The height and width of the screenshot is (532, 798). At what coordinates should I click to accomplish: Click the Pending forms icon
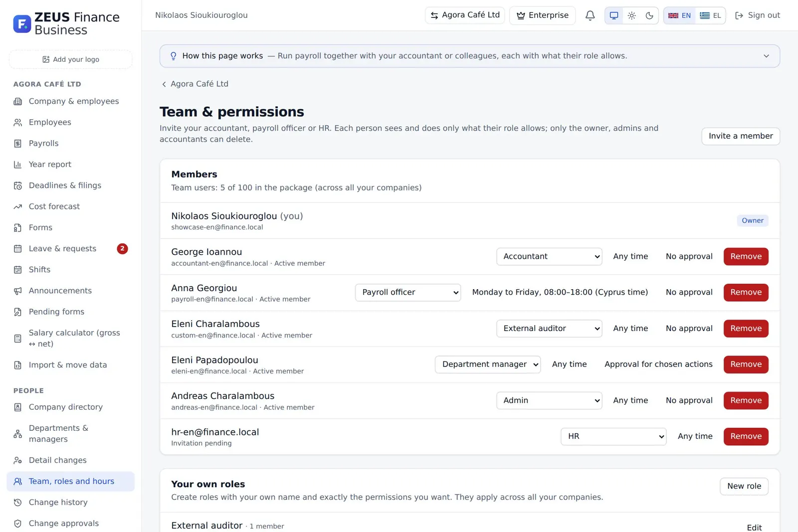pyautogui.click(x=18, y=312)
